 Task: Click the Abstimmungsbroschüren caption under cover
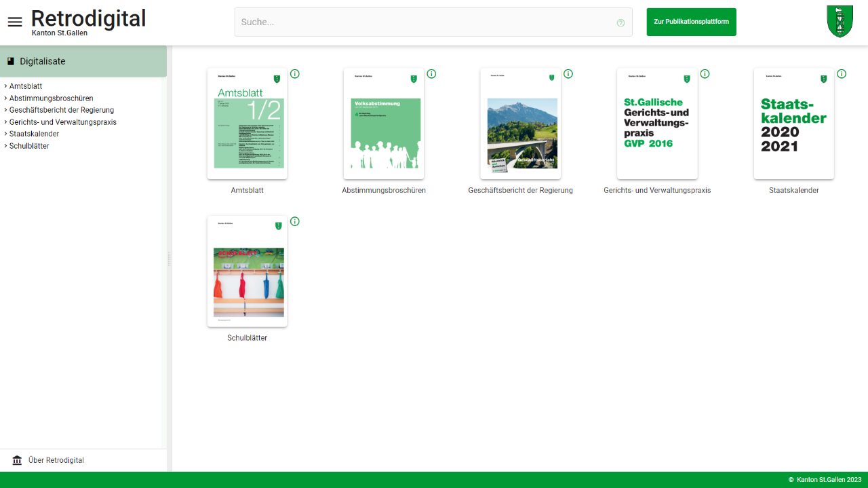(384, 191)
